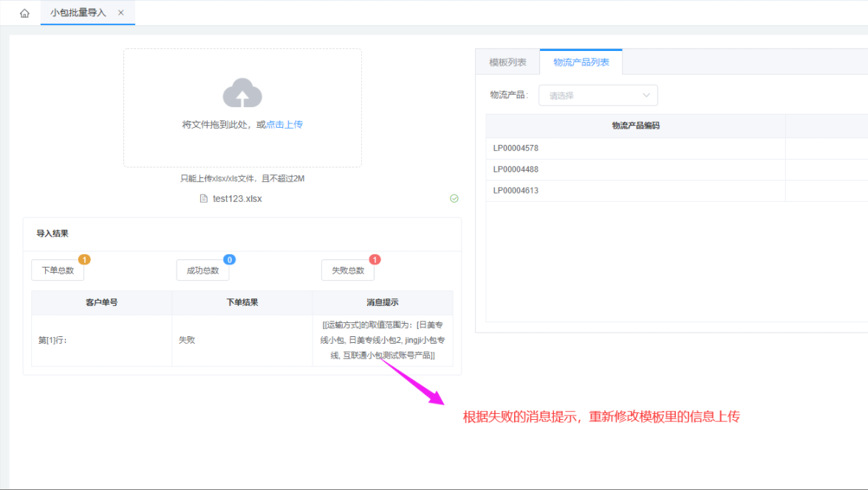Open the uploaded test123.xlsx file name
The height and width of the screenshot is (490, 868).
click(237, 199)
